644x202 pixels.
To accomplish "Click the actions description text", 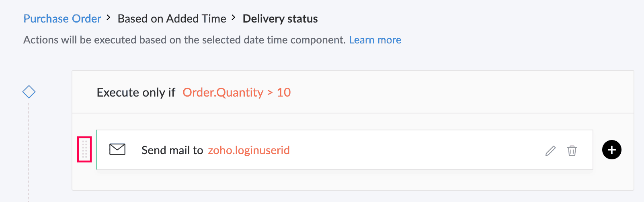I will click(185, 40).
